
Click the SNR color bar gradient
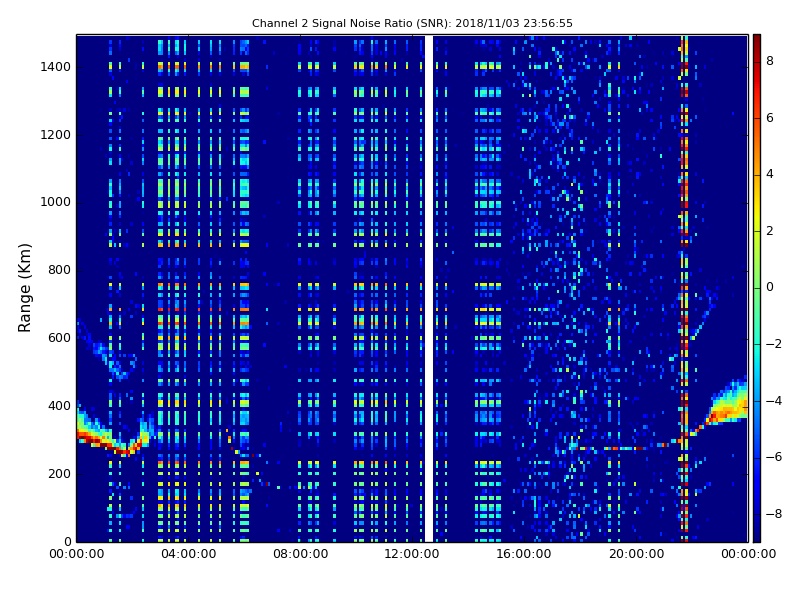tap(757, 288)
